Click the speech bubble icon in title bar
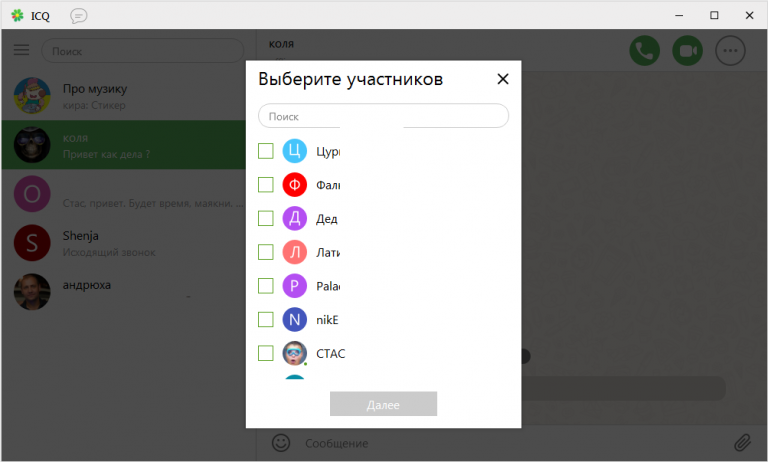The height and width of the screenshot is (462, 768). tap(78, 15)
